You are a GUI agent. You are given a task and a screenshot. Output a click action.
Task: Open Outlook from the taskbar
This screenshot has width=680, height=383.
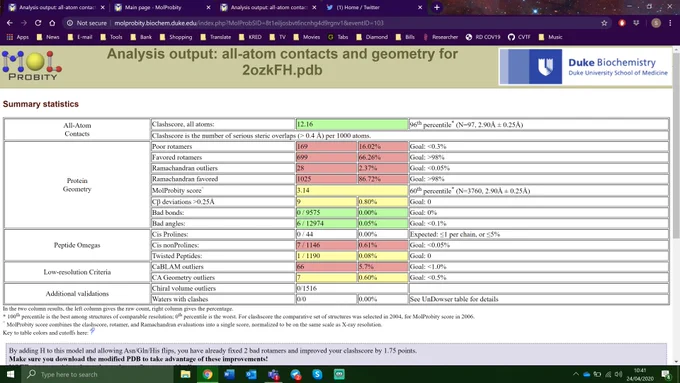[252, 374]
